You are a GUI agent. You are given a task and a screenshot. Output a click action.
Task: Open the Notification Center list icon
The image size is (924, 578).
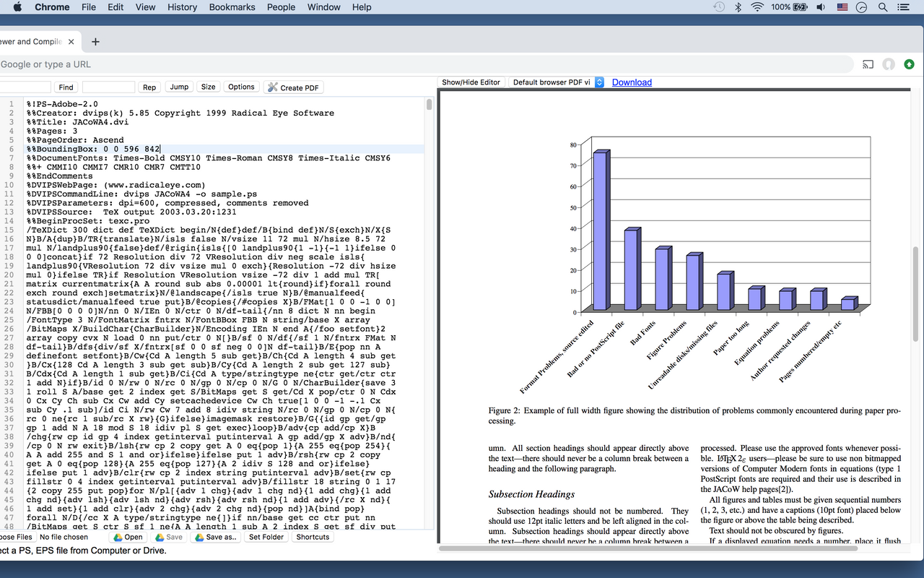(x=902, y=7)
